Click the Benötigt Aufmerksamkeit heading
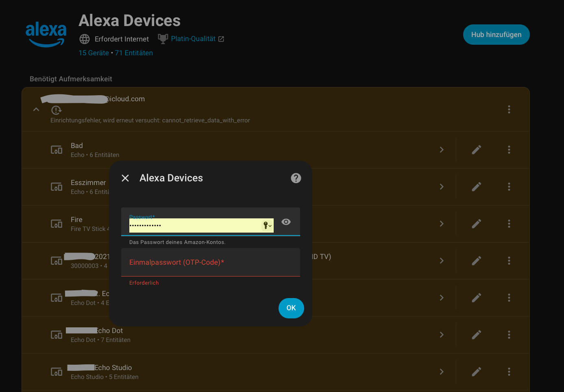Screen dimensions: 564x392 pos(71,79)
